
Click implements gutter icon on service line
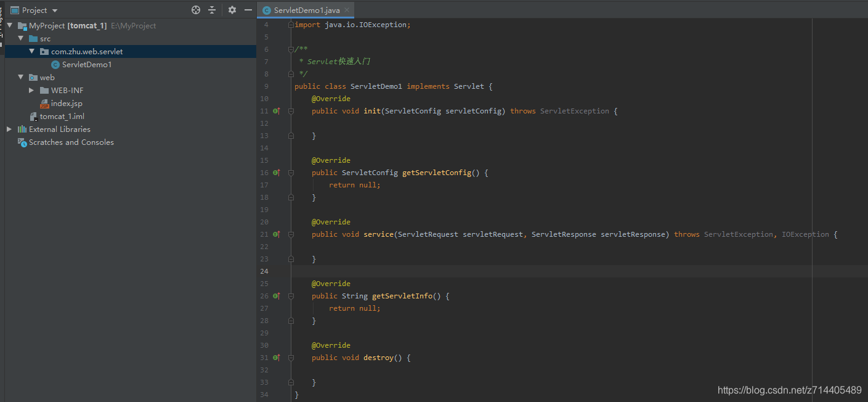277,234
